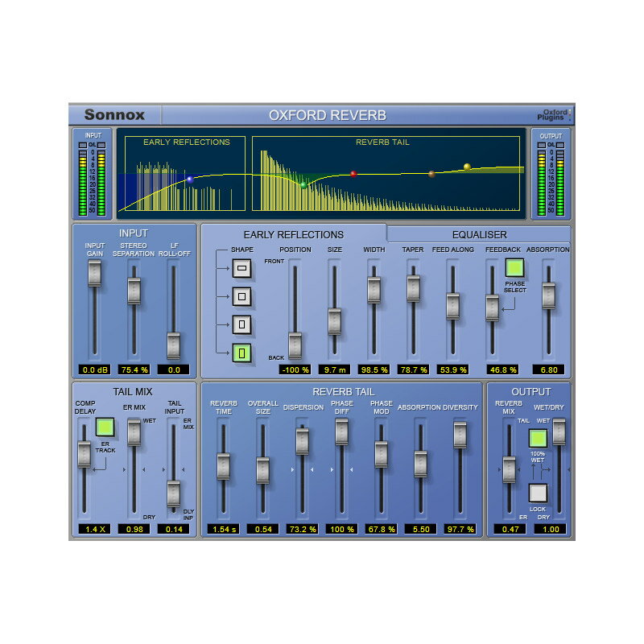Toggle the ER Track button
Viewport: 644px width, 644px height.
coord(105,427)
